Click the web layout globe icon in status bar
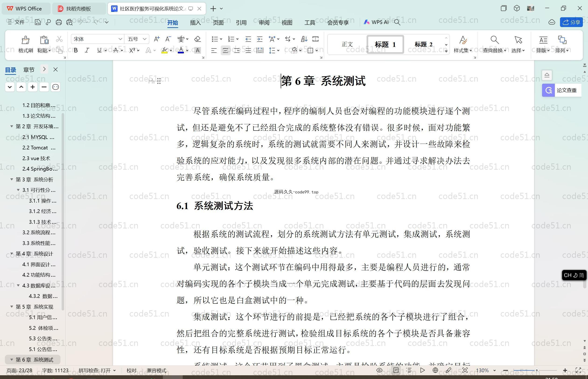This screenshot has width=588, height=379. [435, 370]
